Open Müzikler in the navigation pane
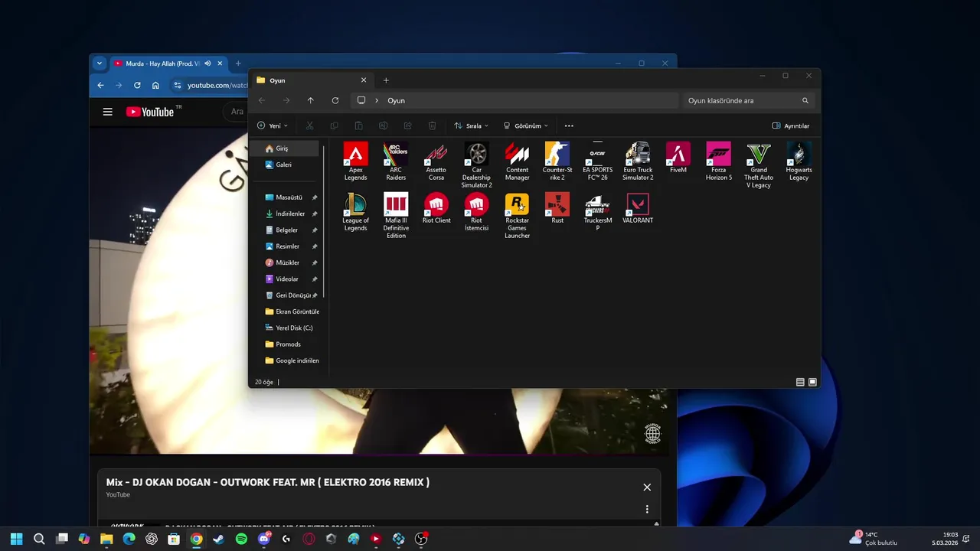This screenshot has height=551, width=980. [x=288, y=262]
